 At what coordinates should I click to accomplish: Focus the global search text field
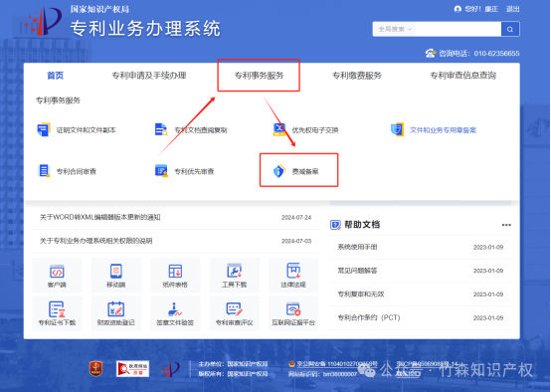459,29
